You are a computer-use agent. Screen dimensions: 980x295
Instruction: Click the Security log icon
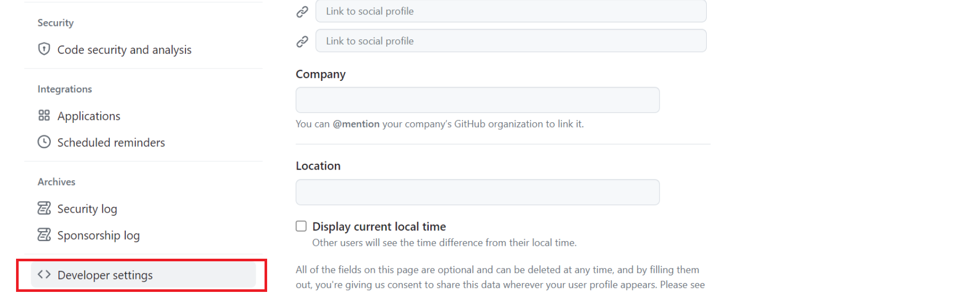(44, 208)
